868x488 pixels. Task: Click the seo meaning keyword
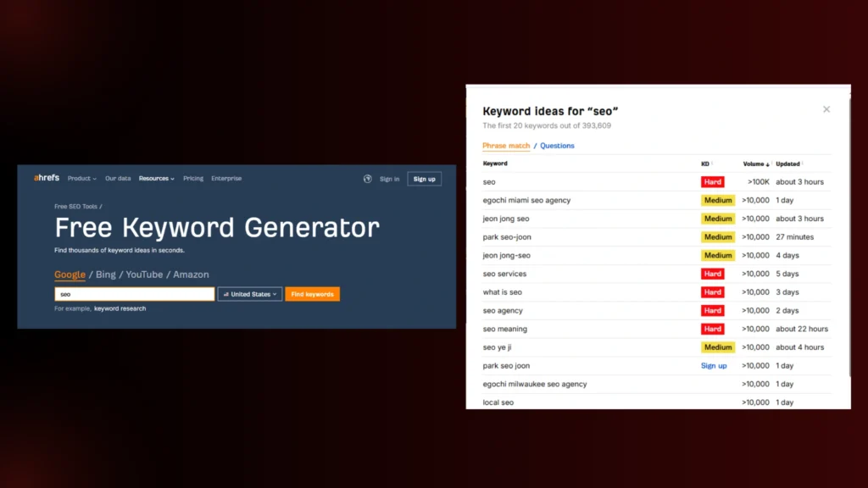click(505, 329)
